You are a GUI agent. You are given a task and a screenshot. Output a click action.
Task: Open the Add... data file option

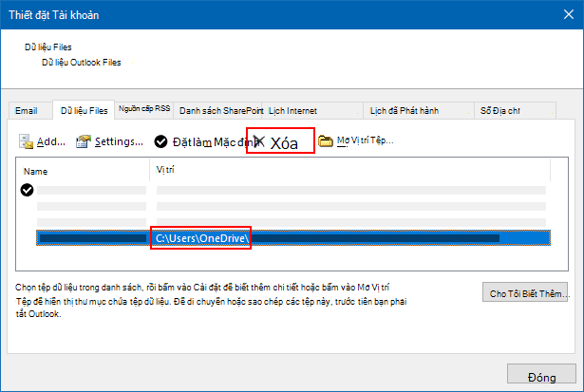coord(51,141)
